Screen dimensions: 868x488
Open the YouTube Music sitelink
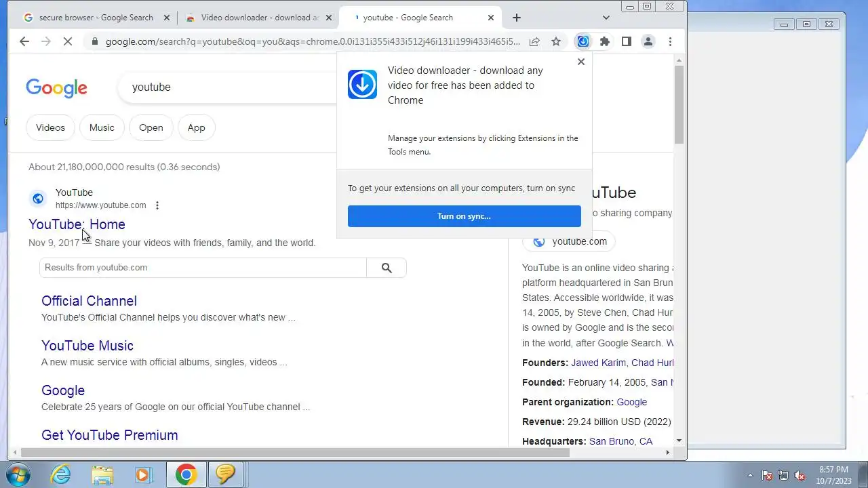[x=87, y=346]
